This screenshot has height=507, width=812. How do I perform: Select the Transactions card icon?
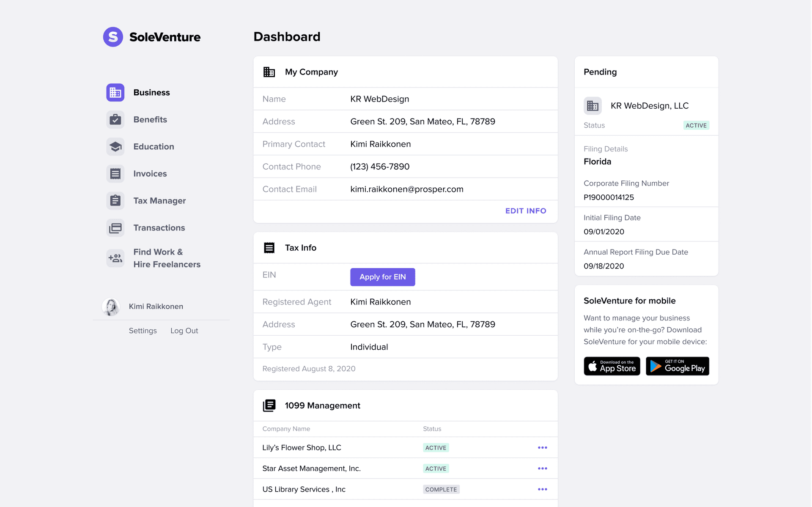(x=115, y=228)
